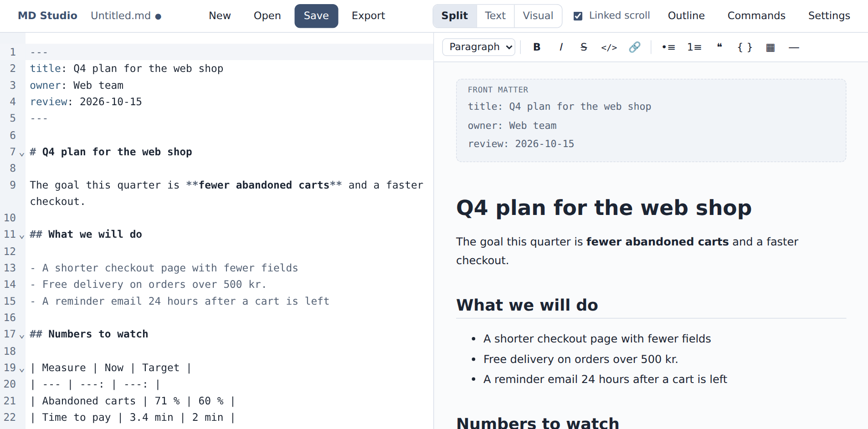868x429 pixels.
Task: Click 'review: 2026-10-15' in the source editor
Action: pyautogui.click(x=230, y=102)
